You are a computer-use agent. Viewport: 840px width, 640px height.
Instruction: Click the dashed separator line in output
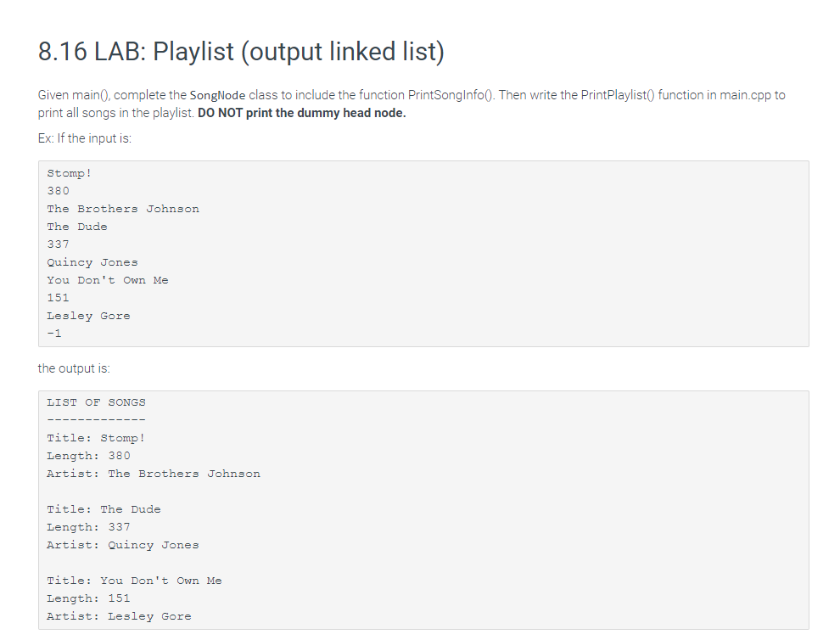pyautogui.click(x=96, y=419)
